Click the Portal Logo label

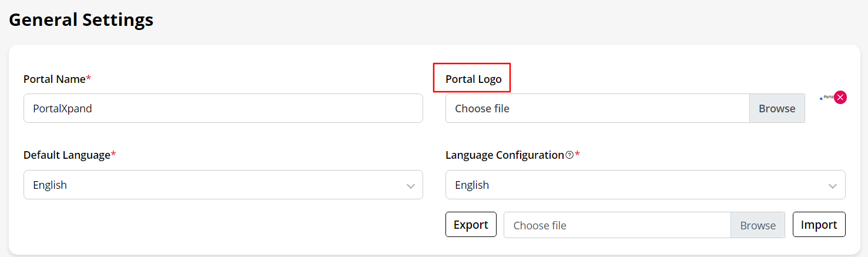point(473,79)
